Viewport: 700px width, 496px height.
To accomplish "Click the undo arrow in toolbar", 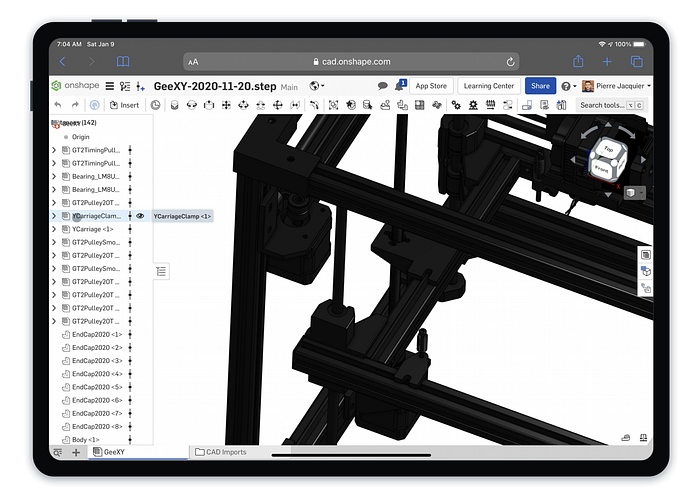I will 58,105.
